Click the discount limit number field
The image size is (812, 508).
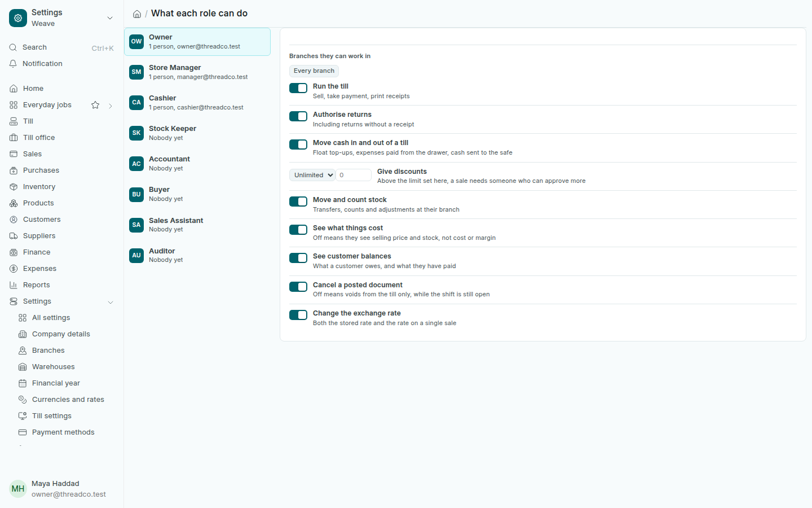354,175
